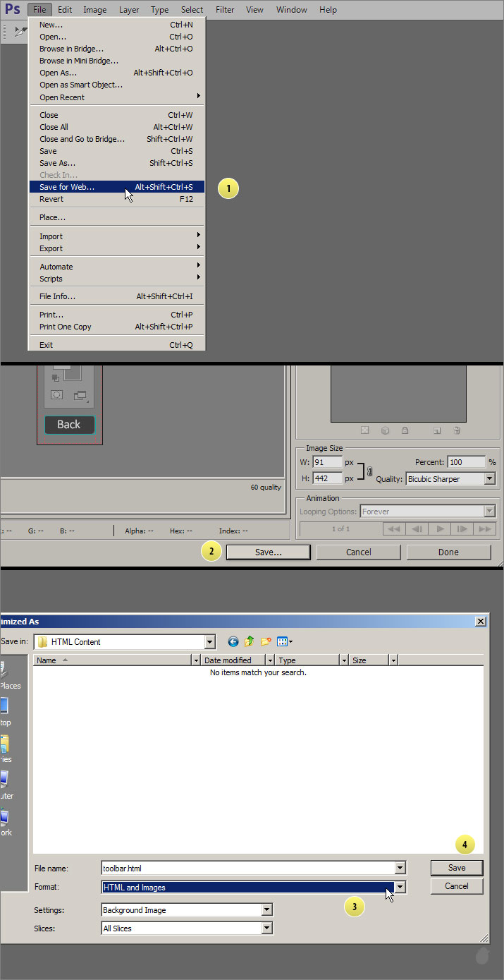Viewport: 504px width, 980px height.
Task: Click Done in the Save for Web dialog
Action: point(448,552)
